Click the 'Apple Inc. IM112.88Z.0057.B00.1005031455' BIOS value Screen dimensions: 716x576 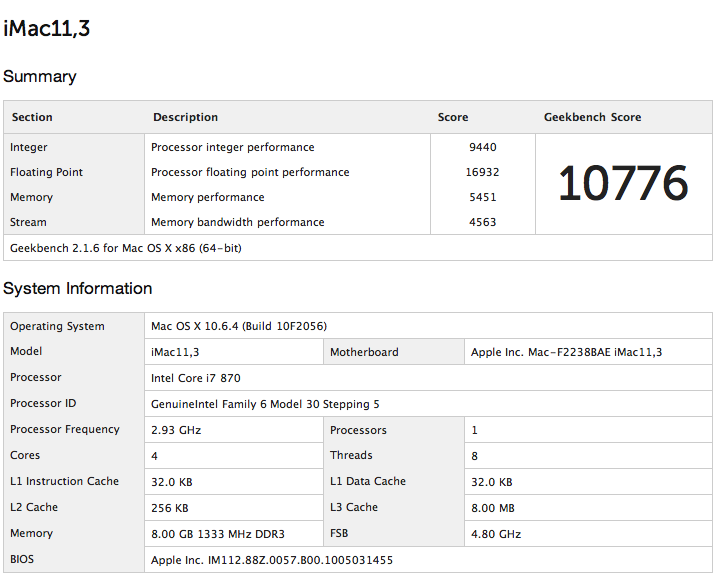[x=272, y=560]
